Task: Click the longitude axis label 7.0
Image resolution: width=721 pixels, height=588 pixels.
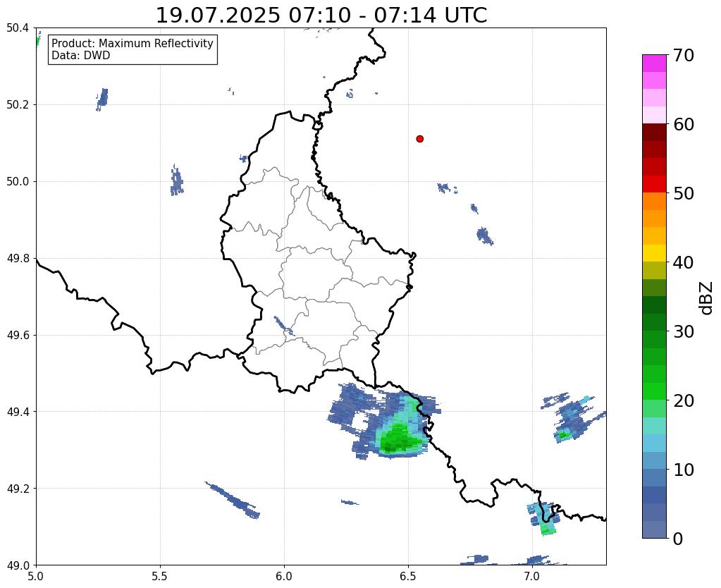Action: point(532,576)
